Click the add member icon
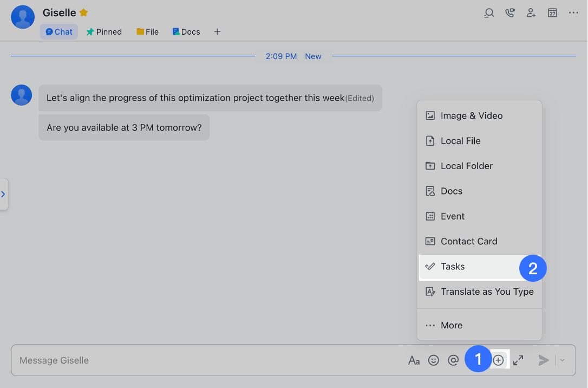 (531, 12)
